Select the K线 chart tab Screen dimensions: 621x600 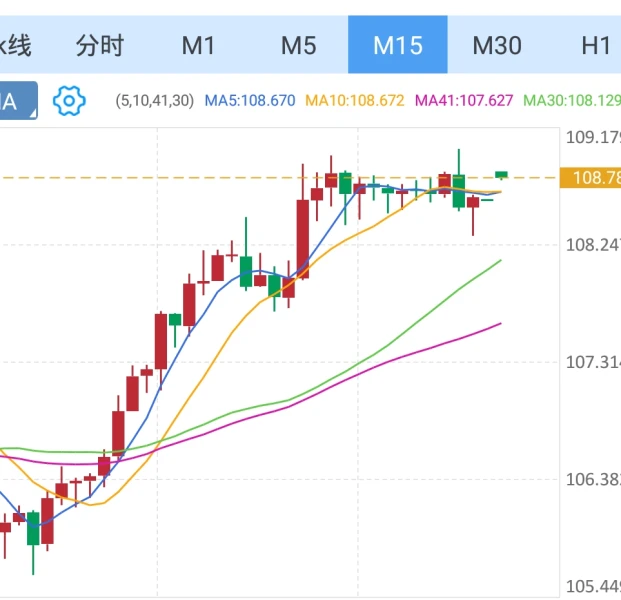(x=15, y=45)
